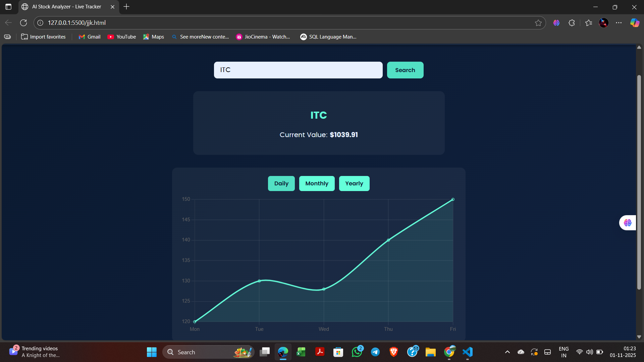644x362 pixels.
Task: Click the browser refresh icon
Action: (23, 23)
